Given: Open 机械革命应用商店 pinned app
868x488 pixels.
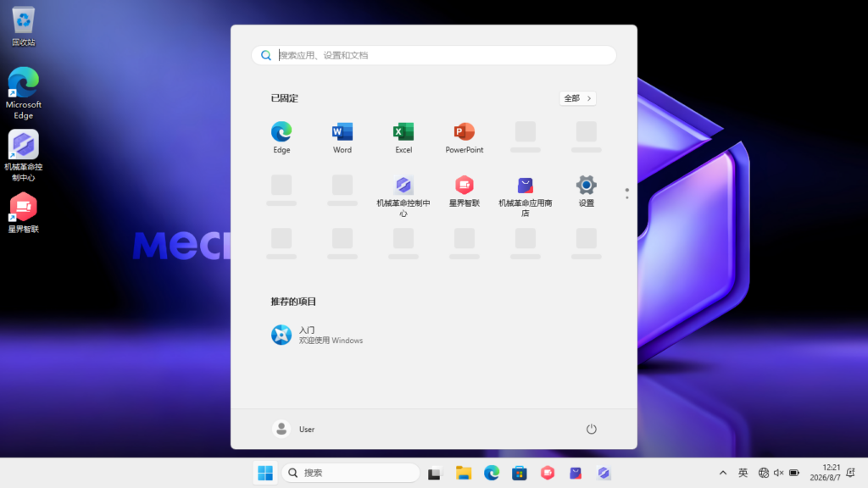Looking at the screenshot, I should [x=525, y=196].
